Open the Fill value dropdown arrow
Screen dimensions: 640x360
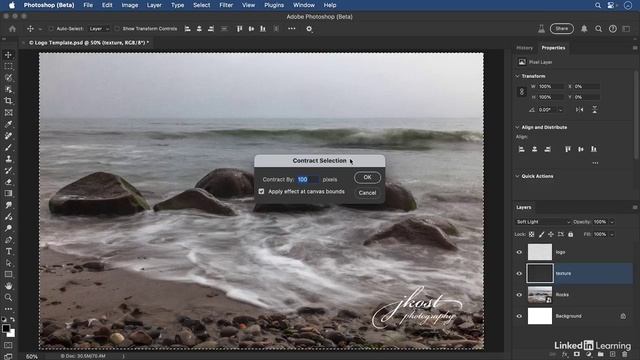point(612,234)
